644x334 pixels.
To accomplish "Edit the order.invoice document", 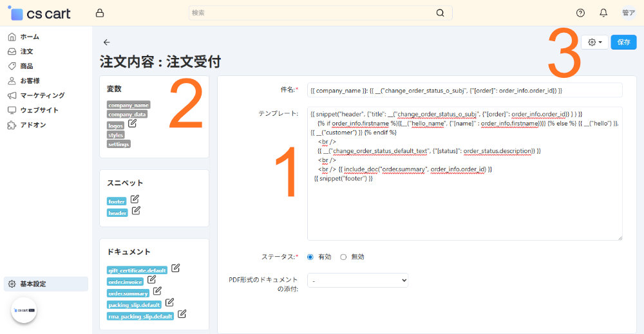I will click(151, 279).
